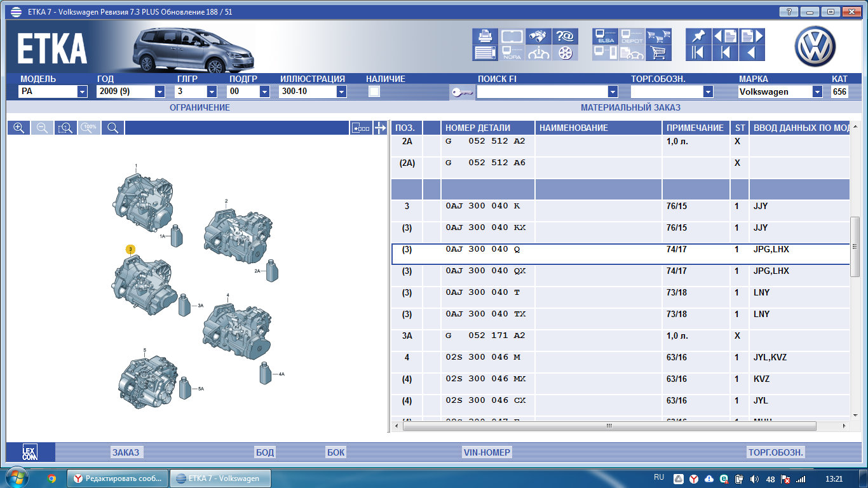Go to the next illustration page icon
The width and height of the screenshot is (868, 488).
[x=751, y=36]
